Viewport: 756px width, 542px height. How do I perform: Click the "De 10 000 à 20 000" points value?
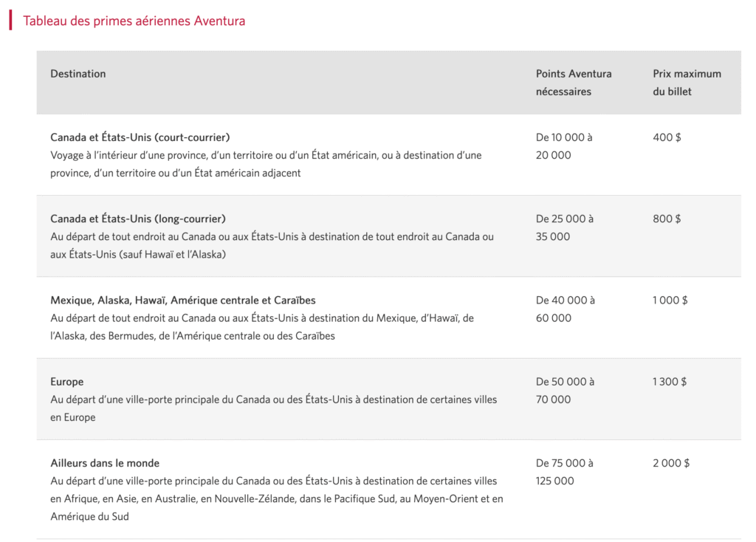(x=564, y=146)
